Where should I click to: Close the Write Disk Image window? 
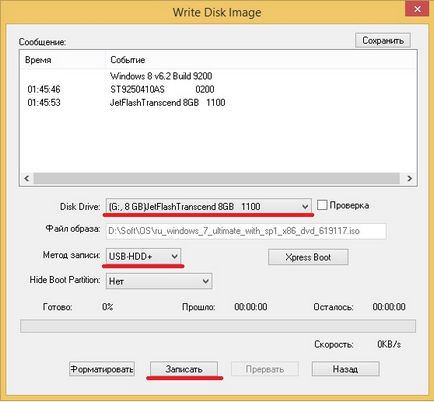(417, 9)
